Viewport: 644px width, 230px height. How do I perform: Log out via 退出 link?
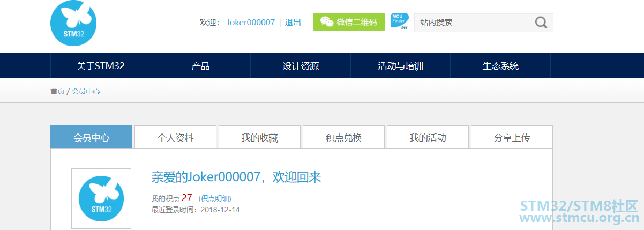(293, 23)
